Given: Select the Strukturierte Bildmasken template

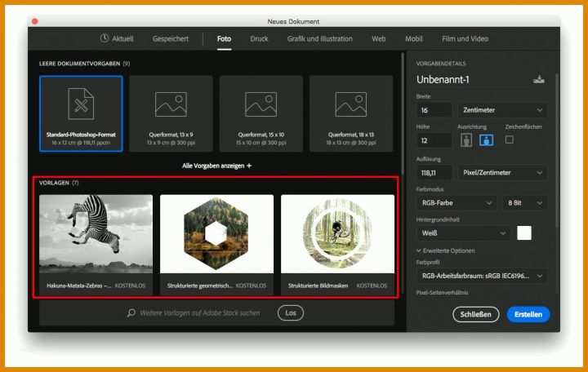Looking at the screenshot, I should (337, 243).
